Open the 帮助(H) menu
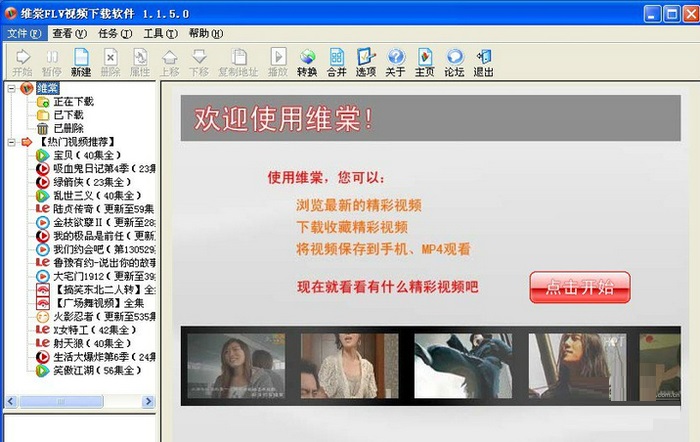Viewport: 700px width, 442px height. pyautogui.click(x=206, y=33)
